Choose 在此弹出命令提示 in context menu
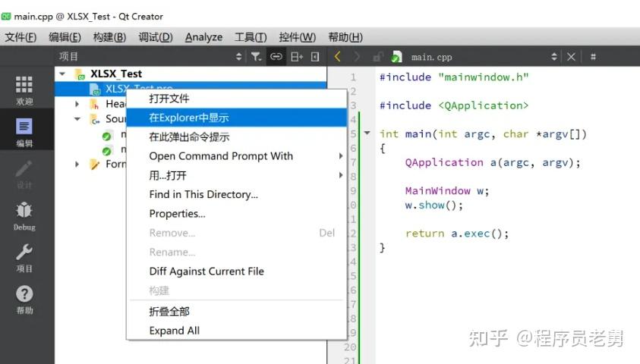Viewport: 640px width, 364px height. 237,137
